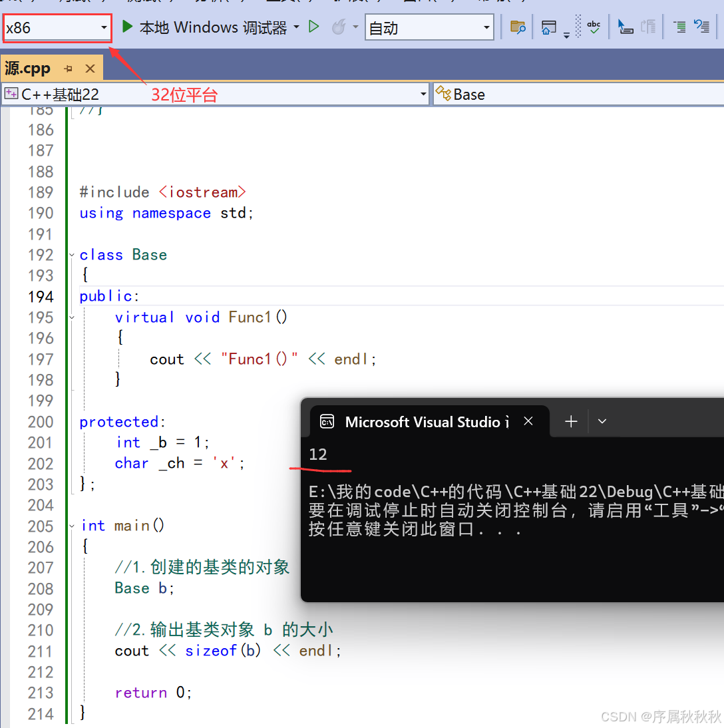Image resolution: width=724 pixels, height=728 pixels.
Task: Click the return 0; statement
Action: (153, 693)
